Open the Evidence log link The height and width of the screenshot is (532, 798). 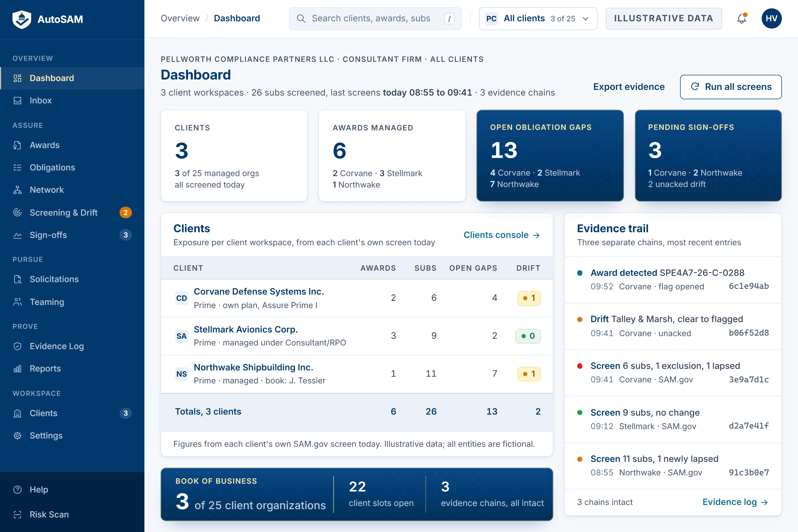click(x=735, y=502)
